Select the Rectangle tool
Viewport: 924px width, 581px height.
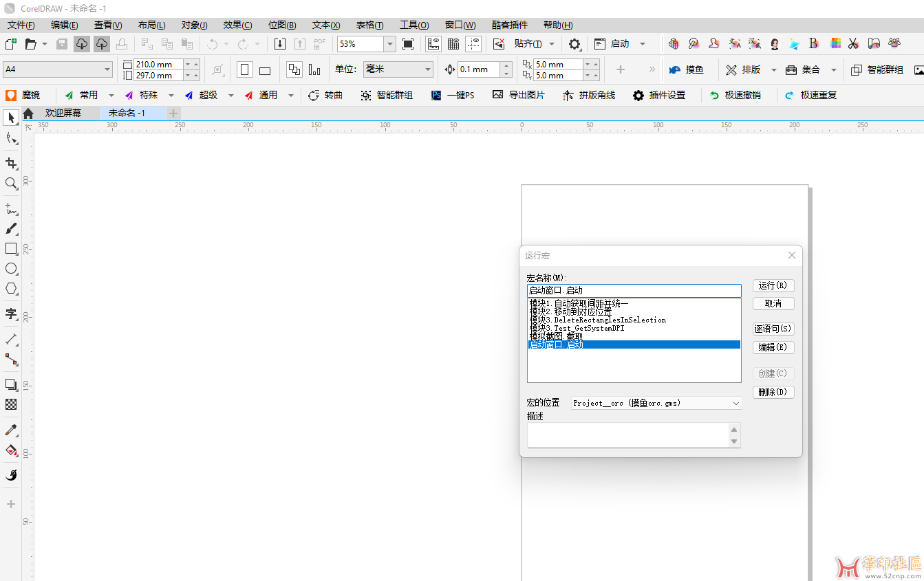coord(11,248)
